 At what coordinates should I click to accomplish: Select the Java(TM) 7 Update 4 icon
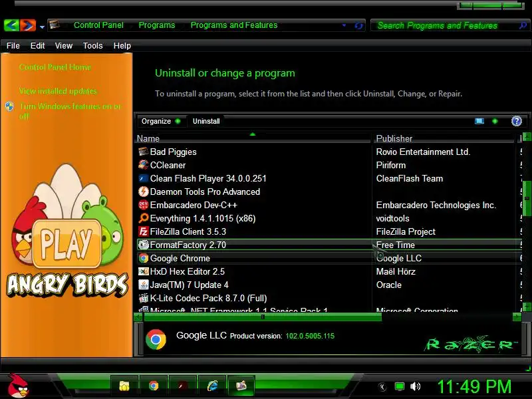point(144,285)
